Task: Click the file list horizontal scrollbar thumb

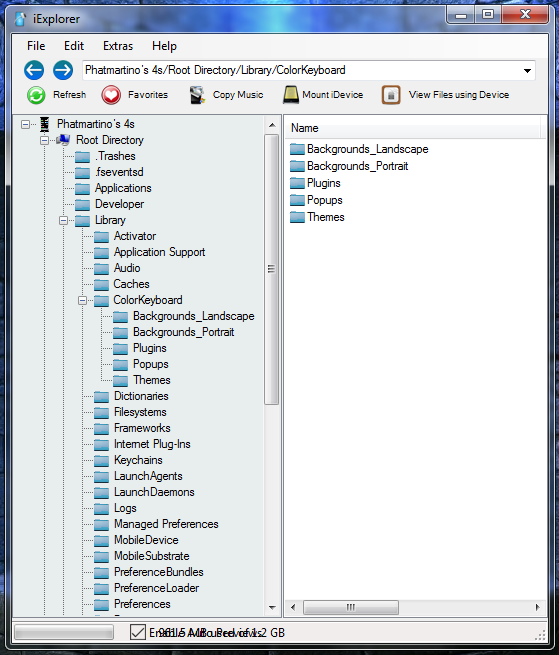Action: tap(351, 607)
